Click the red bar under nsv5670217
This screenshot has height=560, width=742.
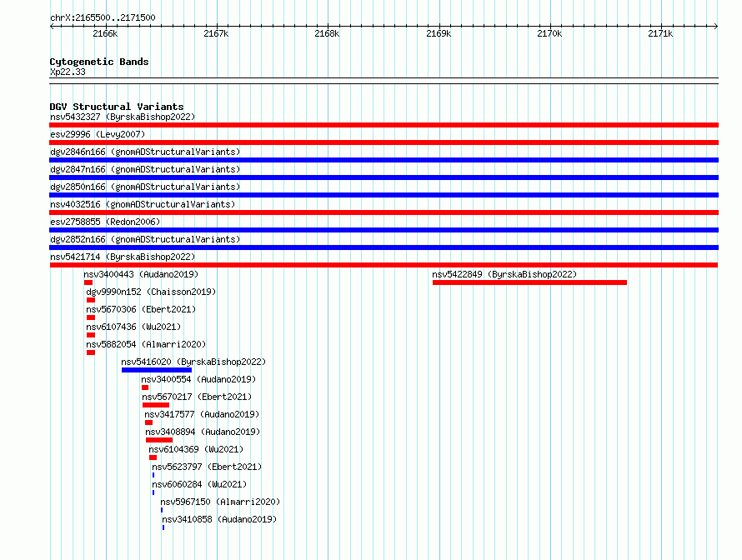156,405
